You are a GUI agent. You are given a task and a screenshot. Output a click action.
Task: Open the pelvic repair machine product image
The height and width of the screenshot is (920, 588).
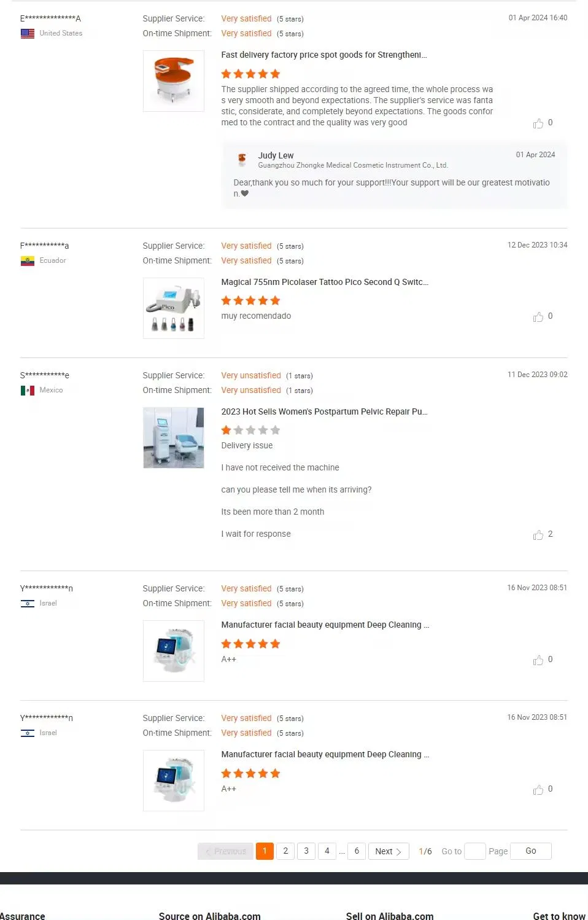click(x=174, y=438)
